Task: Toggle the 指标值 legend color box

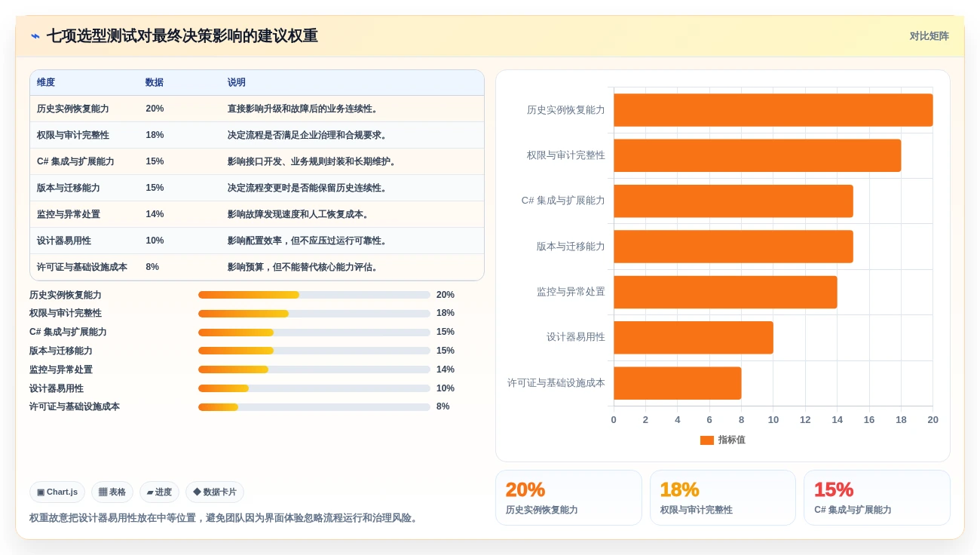Action: 706,440
